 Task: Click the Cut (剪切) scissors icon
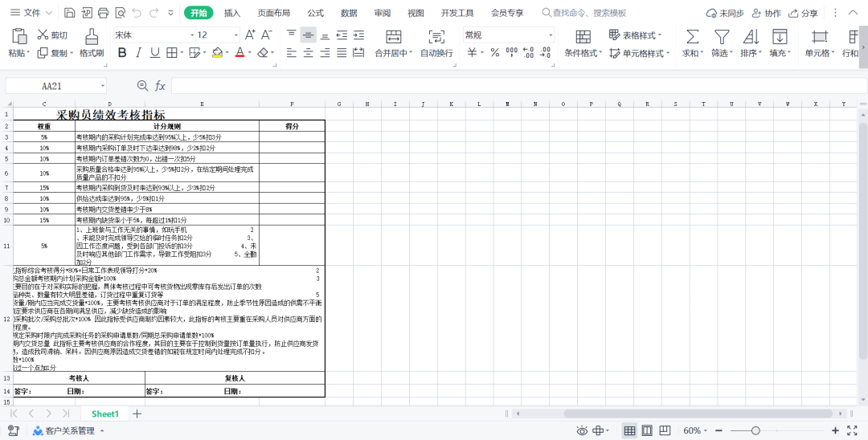click(43, 35)
